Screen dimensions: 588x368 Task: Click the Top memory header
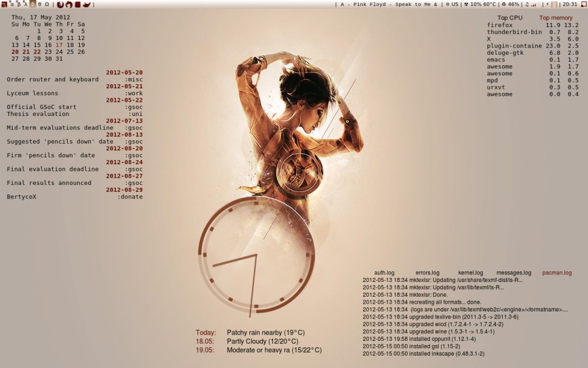coord(556,18)
